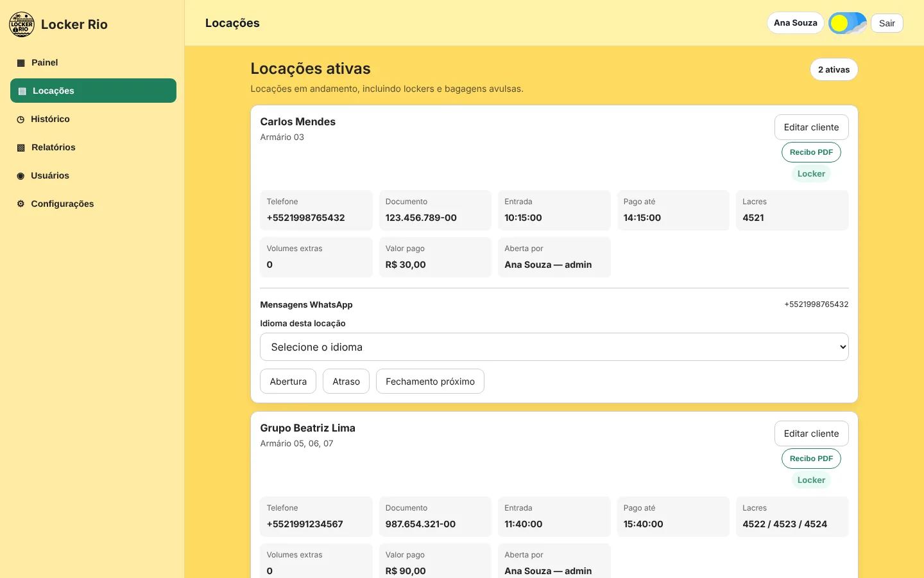Click the Carlos Mendes client name

298,122
